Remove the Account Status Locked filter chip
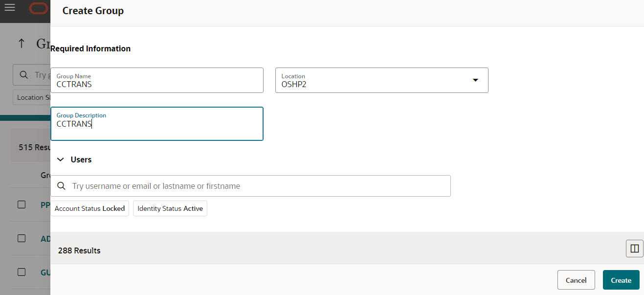The image size is (644, 295). [90, 208]
